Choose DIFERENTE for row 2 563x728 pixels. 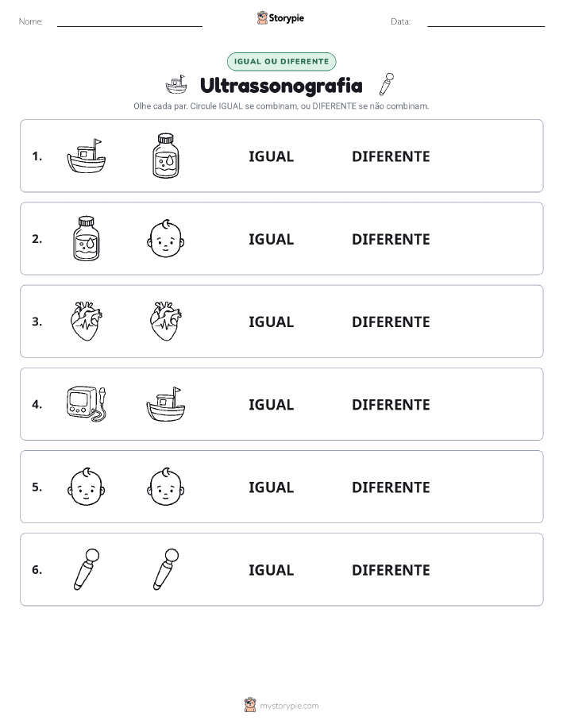click(391, 239)
